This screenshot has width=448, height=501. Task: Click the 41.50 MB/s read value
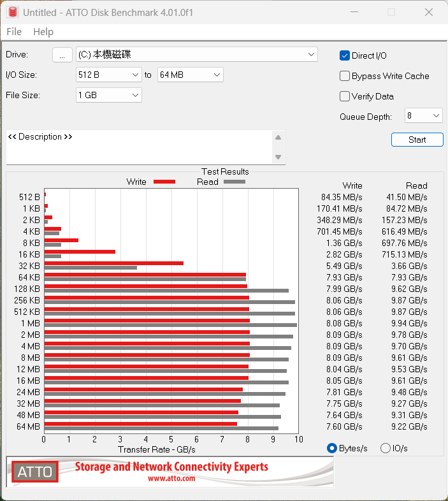(407, 197)
